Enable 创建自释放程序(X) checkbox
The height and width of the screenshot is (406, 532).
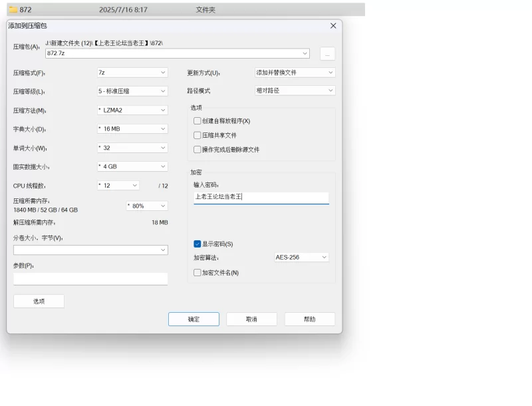pos(197,121)
